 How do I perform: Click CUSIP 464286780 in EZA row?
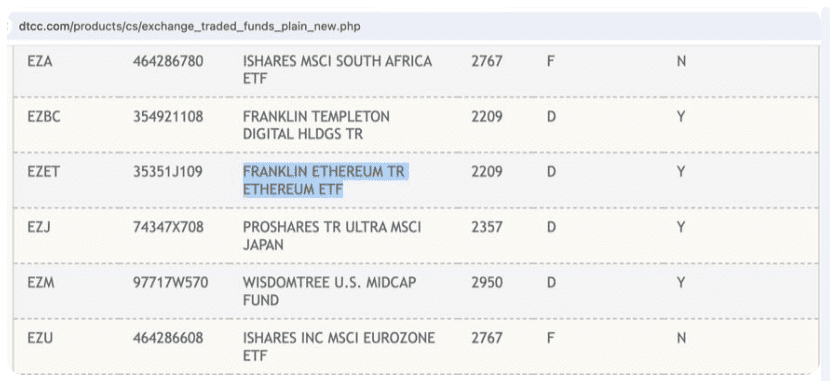168,61
